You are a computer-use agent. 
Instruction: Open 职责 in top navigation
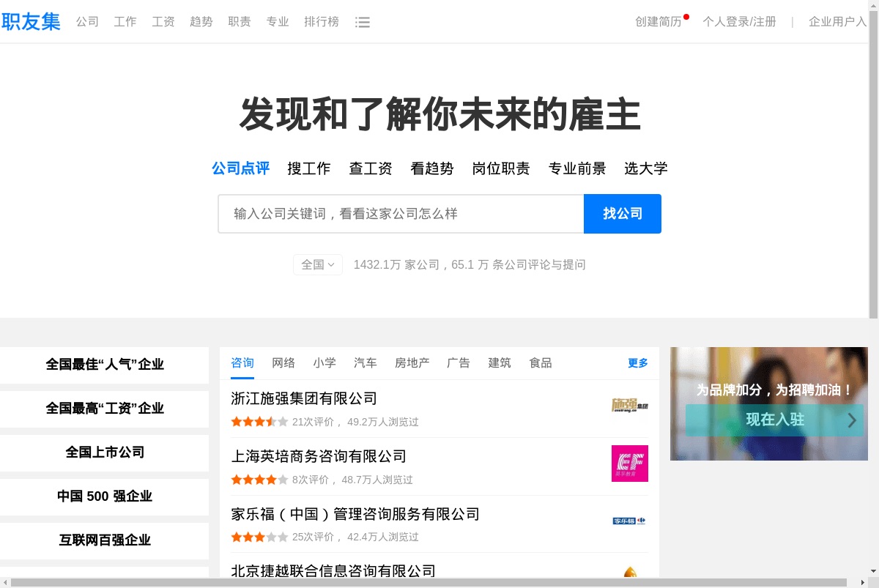coord(240,22)
